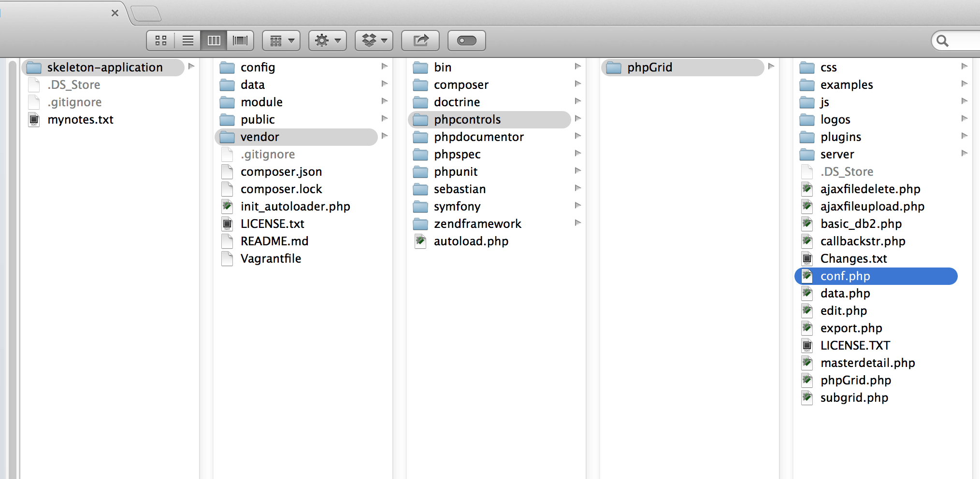Click the left column scrollbar
The image size is (980, 479).
click(x=12, y=268)
